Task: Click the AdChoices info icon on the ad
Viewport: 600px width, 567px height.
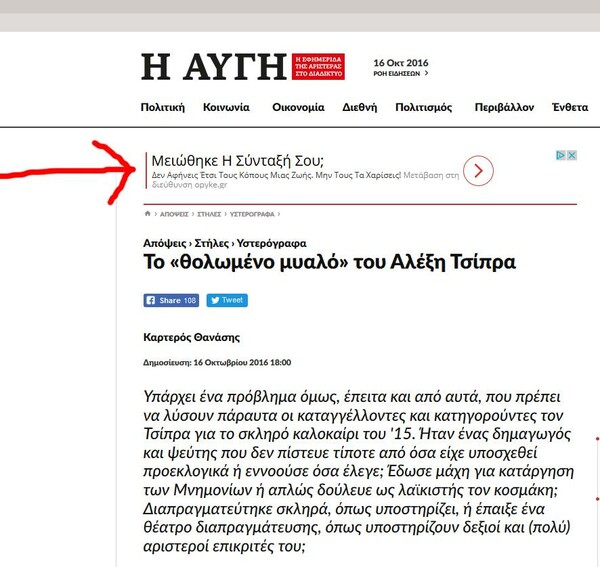Action: point(561,155)
